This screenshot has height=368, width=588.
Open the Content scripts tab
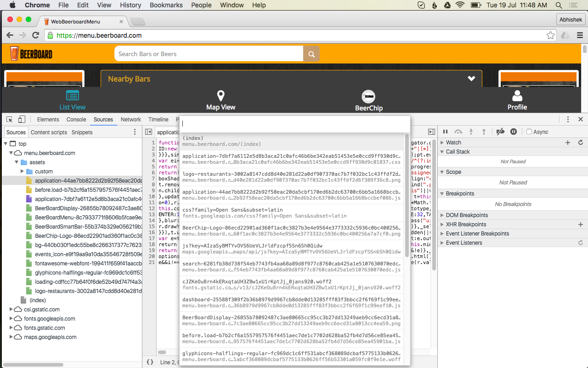tap(49, 132)
